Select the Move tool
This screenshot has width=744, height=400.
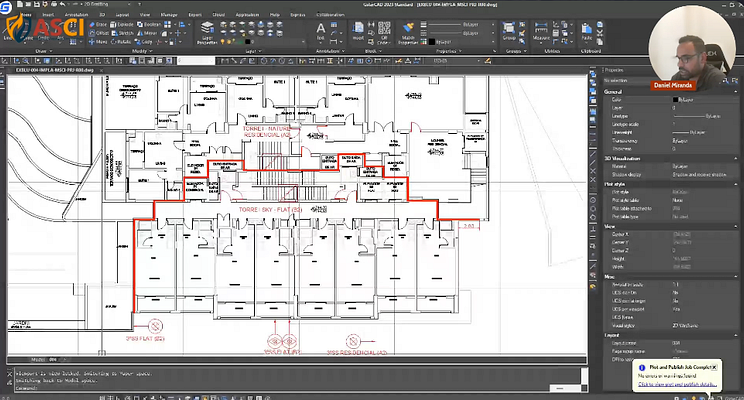point(98,42)
